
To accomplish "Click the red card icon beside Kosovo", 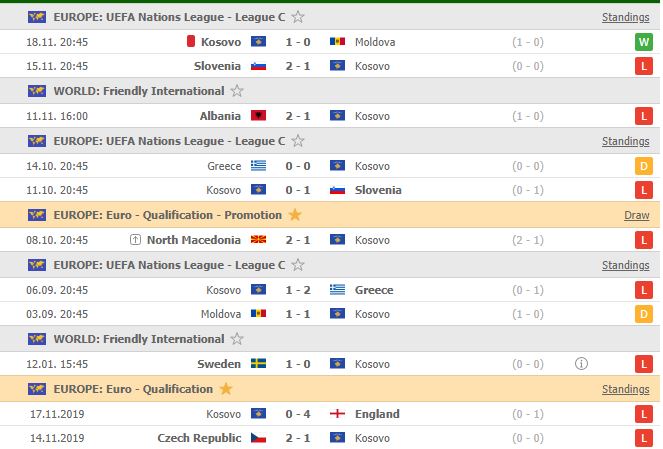I will pos(191,42).
